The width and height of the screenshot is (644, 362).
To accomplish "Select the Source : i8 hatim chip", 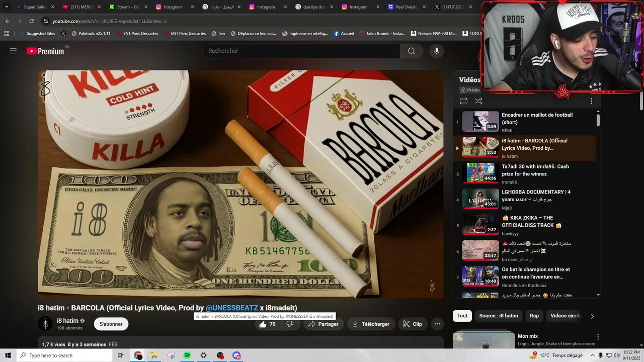I will pos(498,316).
